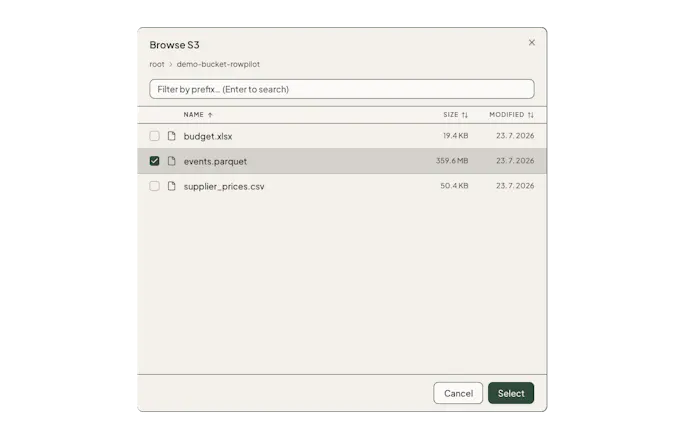Click the NAME column header

pyautogui.click(x=194, y=115)
